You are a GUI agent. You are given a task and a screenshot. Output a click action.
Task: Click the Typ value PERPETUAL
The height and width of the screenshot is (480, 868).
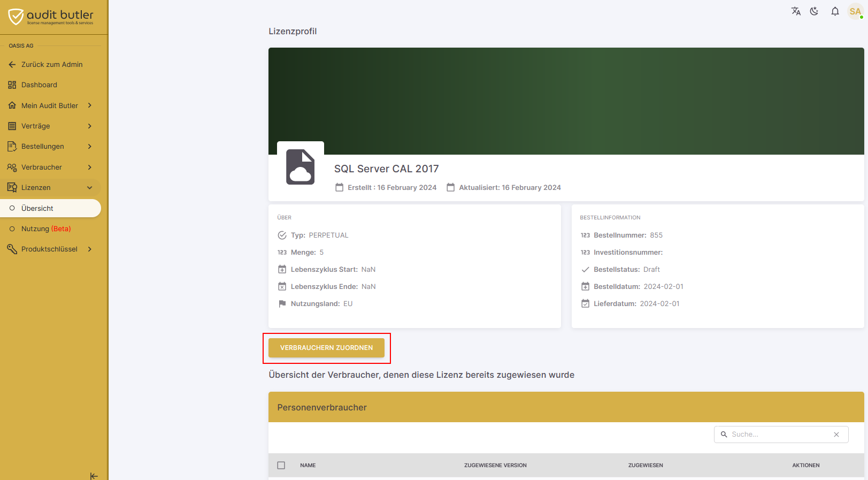[x=328, y=235]
